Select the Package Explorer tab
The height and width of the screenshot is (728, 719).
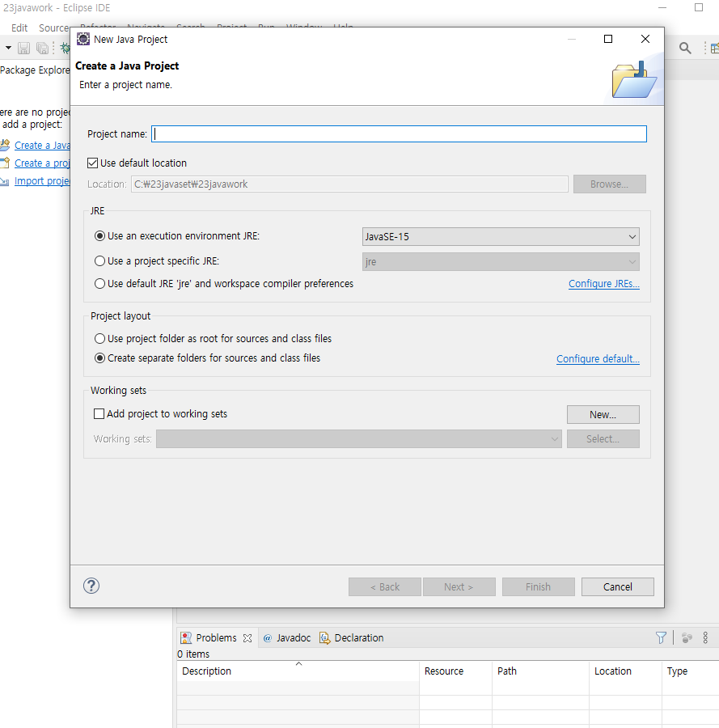pos(35,70)
